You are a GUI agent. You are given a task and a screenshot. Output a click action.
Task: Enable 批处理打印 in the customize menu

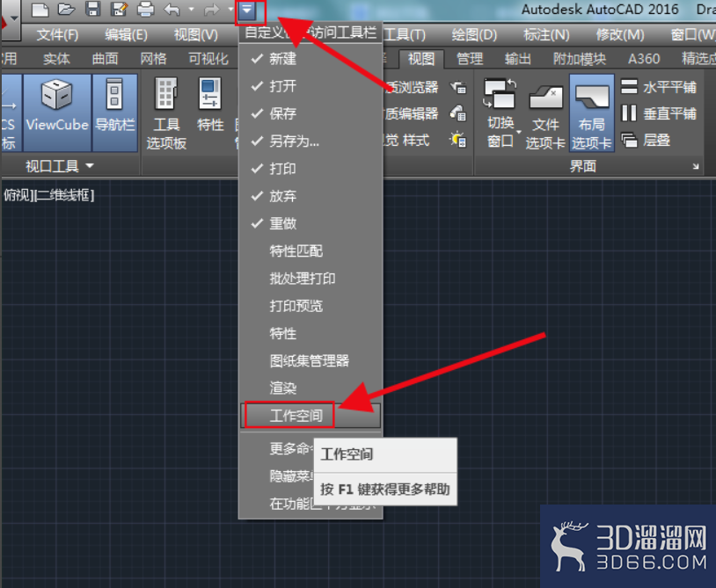(x=311, y=279)
